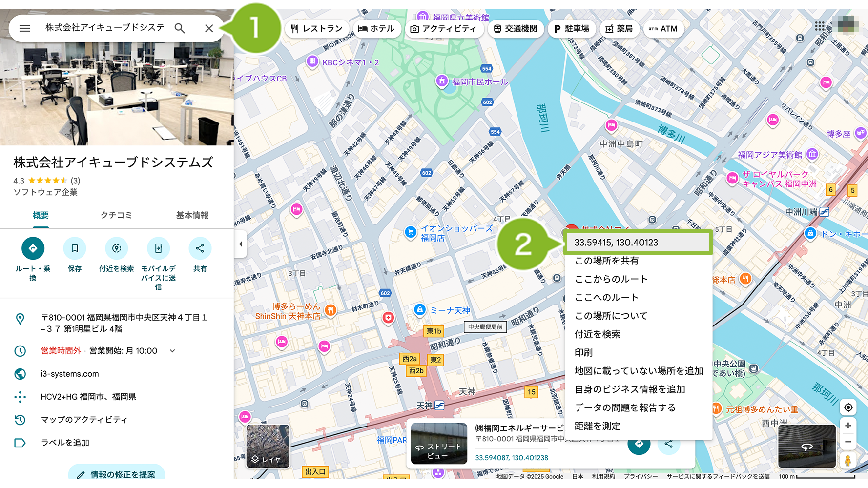The height and width of the screenshot is (488, 868).
Task: Save the place with 保存 bookmark icon
Action: pos(75,248)
